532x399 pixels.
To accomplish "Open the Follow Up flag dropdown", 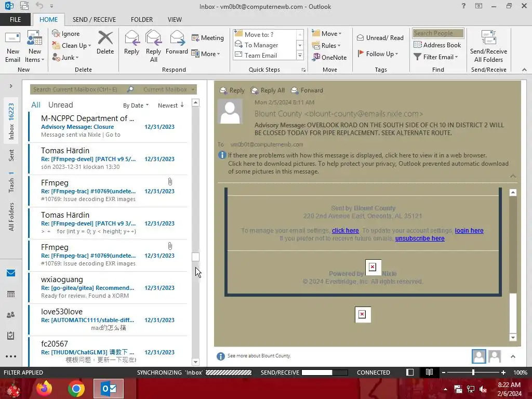I will 378,54.
